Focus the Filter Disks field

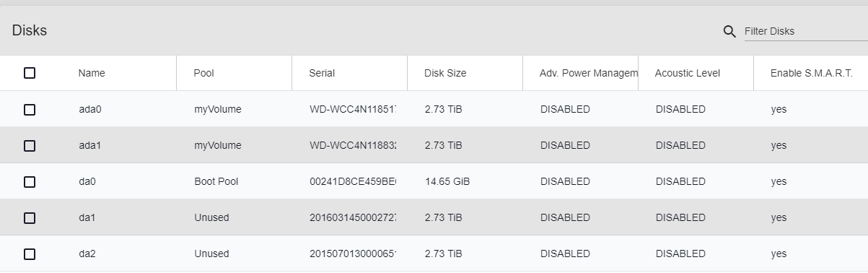(806, 32)
